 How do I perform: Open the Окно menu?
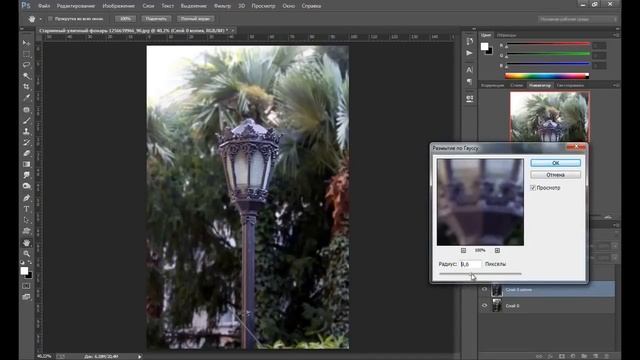pos(289,6)
